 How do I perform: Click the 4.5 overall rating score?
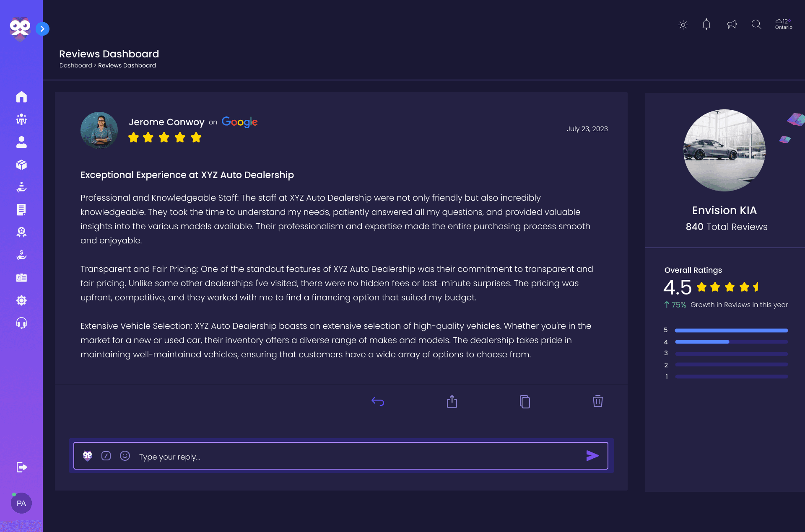pyautogui.click(x=678, y=287)
